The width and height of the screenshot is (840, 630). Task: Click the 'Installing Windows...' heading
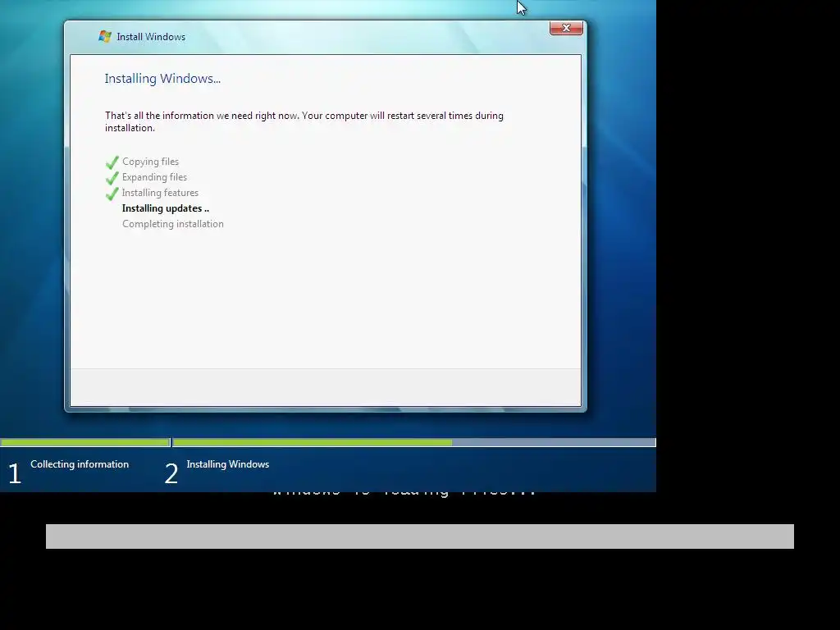tap(162, 79)
